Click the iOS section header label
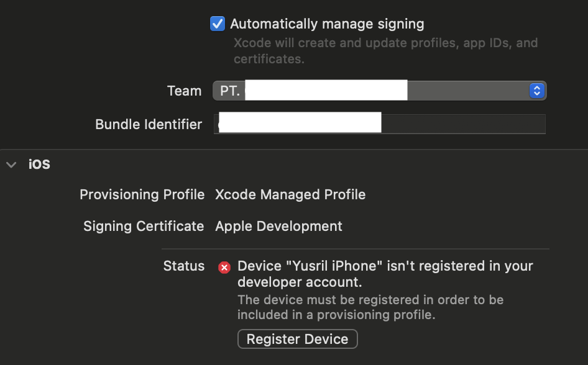The height and width of the screenshot is (365, 588). (x=39, y=164)
